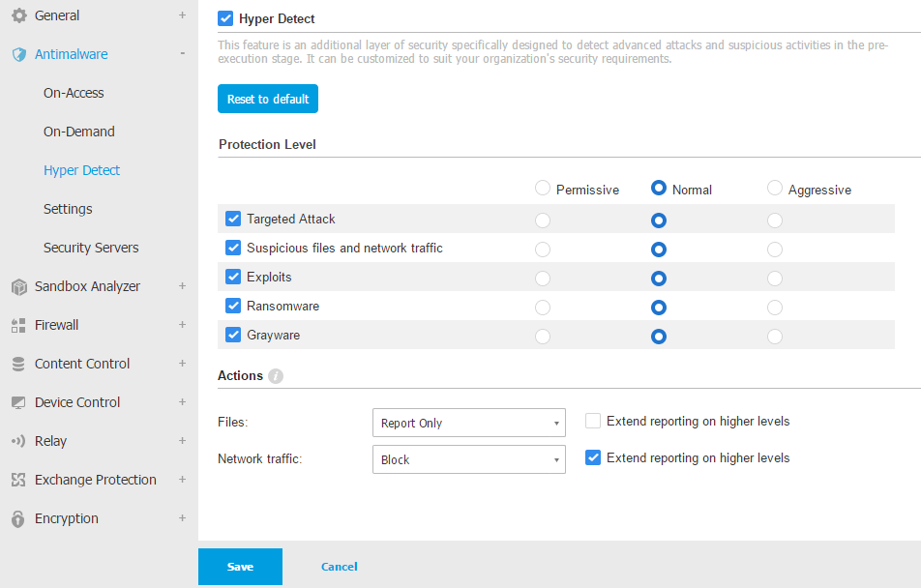Click the Device Control monitor icon

[18, 402]
